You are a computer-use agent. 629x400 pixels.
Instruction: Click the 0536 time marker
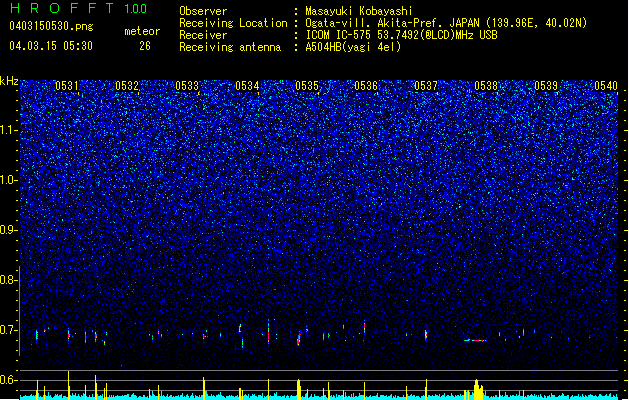[x=366, y=86]
